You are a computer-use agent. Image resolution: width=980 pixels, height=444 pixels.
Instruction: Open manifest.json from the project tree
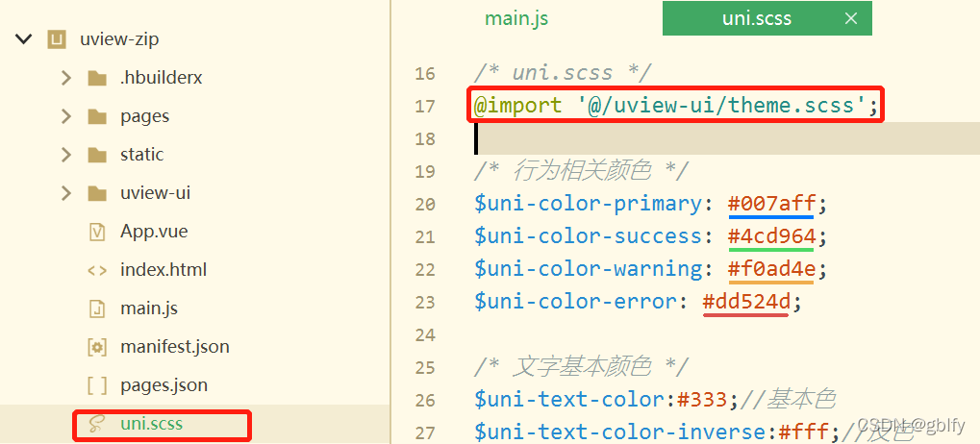point(175,347)
